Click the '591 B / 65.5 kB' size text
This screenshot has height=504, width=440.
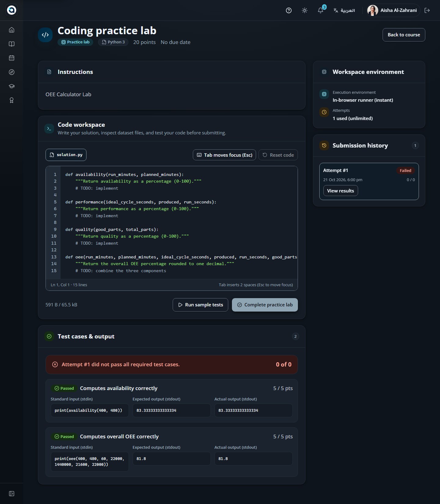(x=61, y=305)
